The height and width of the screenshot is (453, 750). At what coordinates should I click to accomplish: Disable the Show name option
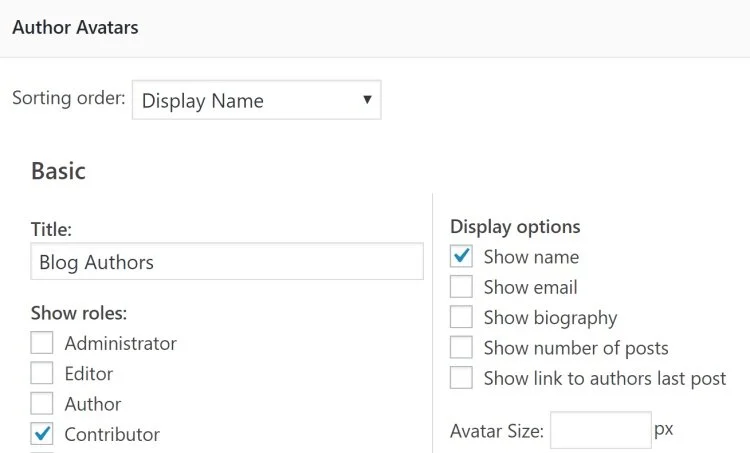pos(461,257)
